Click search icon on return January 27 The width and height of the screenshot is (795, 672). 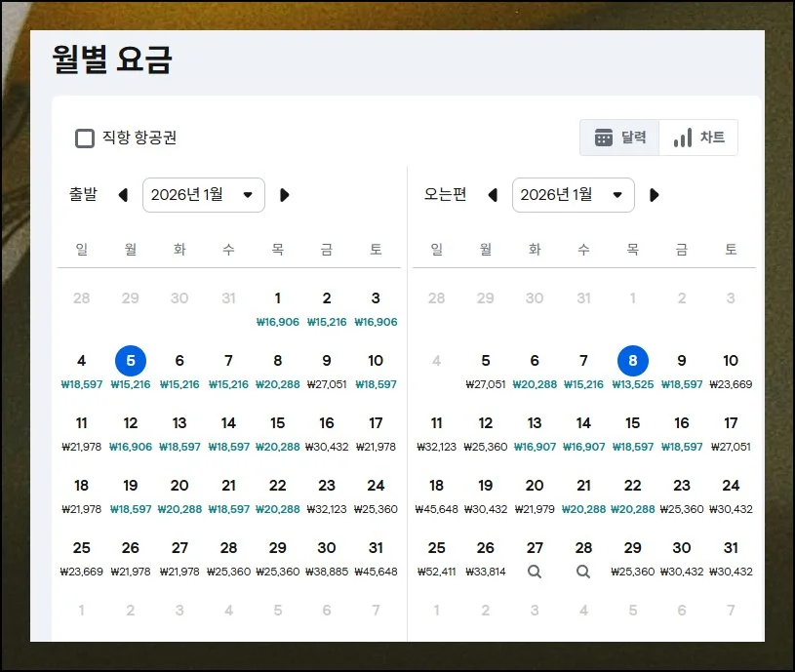[535, 572]
